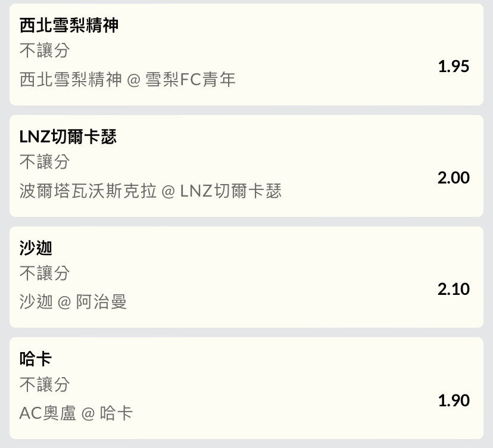Click 不讓分 label under 西北雪梨精神
The width and height of the screenshot is (493, 448).
pyautogui.click(x=45, y=50)
